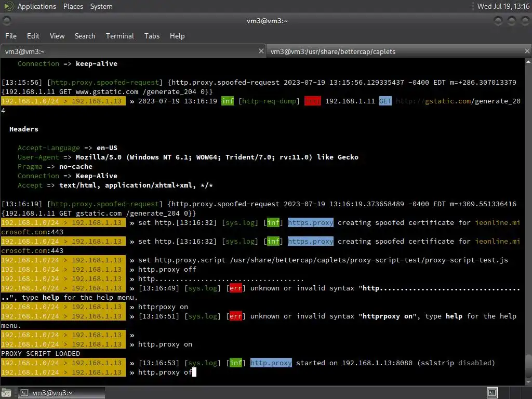Click the show desktop icon in bottom panel
This screenshot has width=532, height=399.
click(6, 393)
